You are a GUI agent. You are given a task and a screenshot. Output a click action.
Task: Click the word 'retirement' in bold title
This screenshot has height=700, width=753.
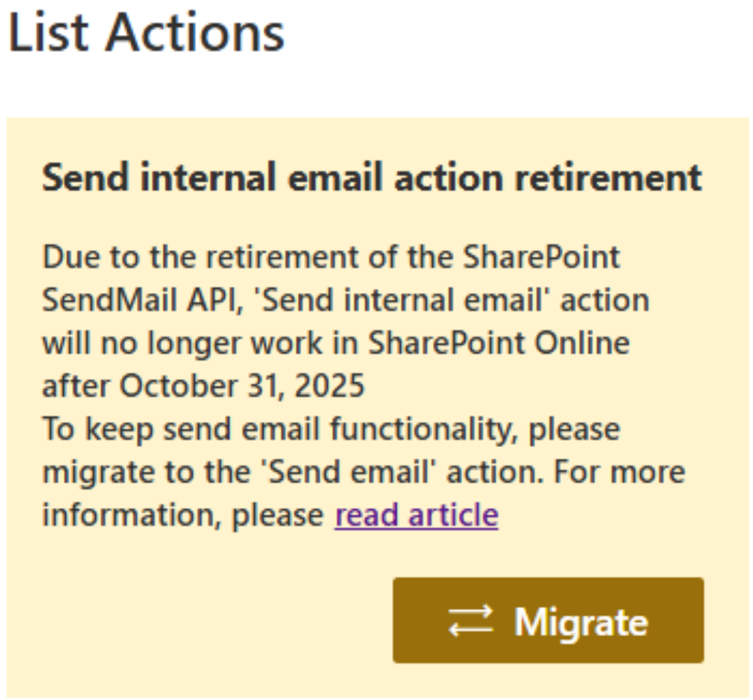(608, 177)
